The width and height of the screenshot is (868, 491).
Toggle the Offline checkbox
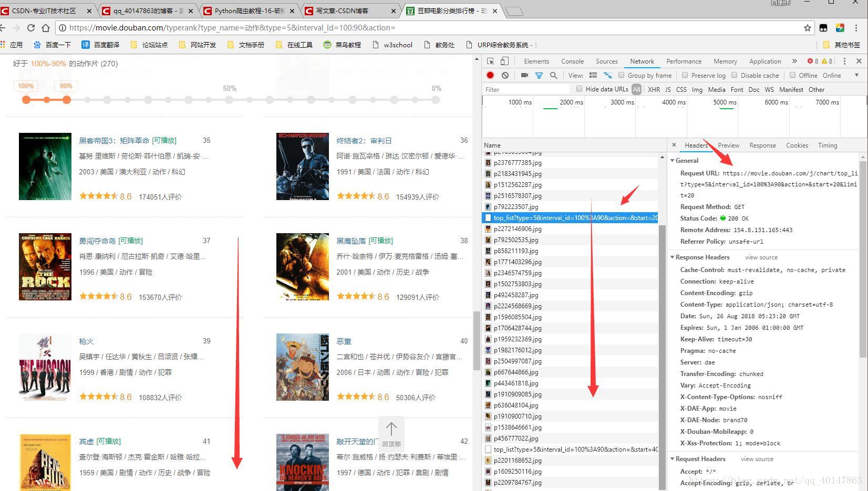click(792, 75)
